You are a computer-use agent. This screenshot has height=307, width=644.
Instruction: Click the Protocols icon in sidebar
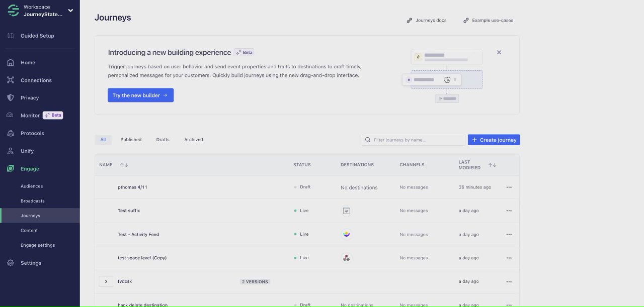(10, 133)
